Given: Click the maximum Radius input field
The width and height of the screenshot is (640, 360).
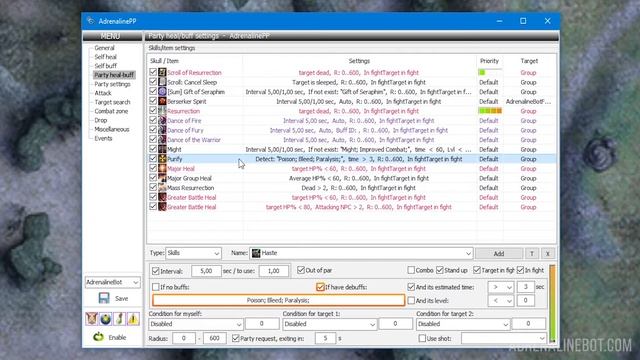Looking at the screenshot, I should coord(215,338).
